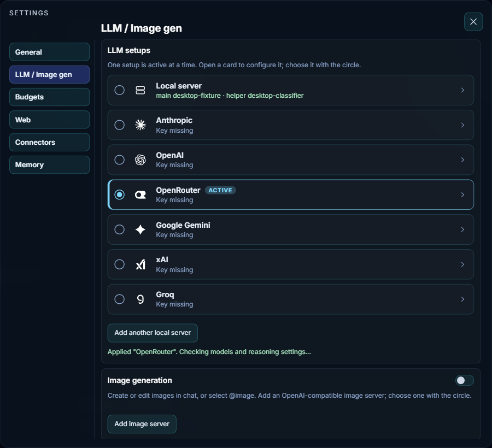Choose the Groq radio button
This screenshot has height=448, width=492.
(119, 299)
